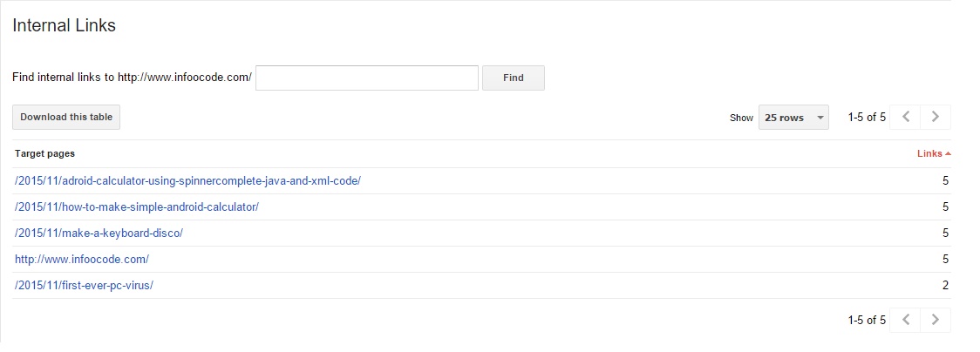Click the Target pages column header
The image size is (980, 352).
click(x=44, y=153)
